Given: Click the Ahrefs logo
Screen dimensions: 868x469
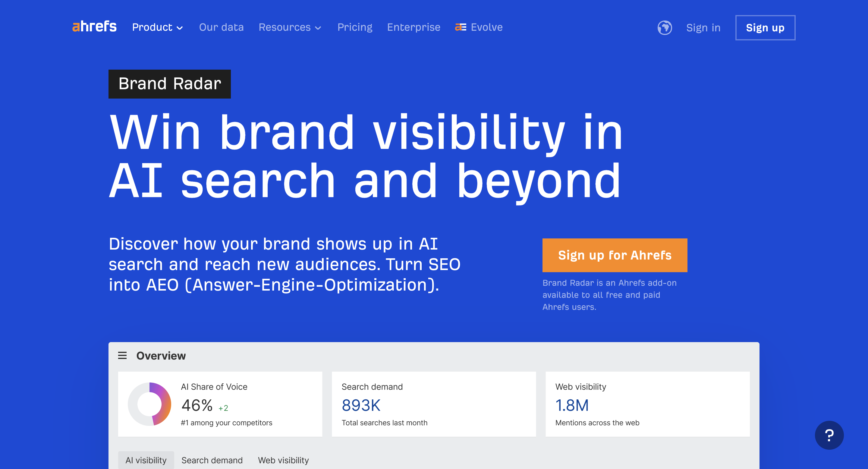Looking at the screenshot, I should [x=94, y=27].
